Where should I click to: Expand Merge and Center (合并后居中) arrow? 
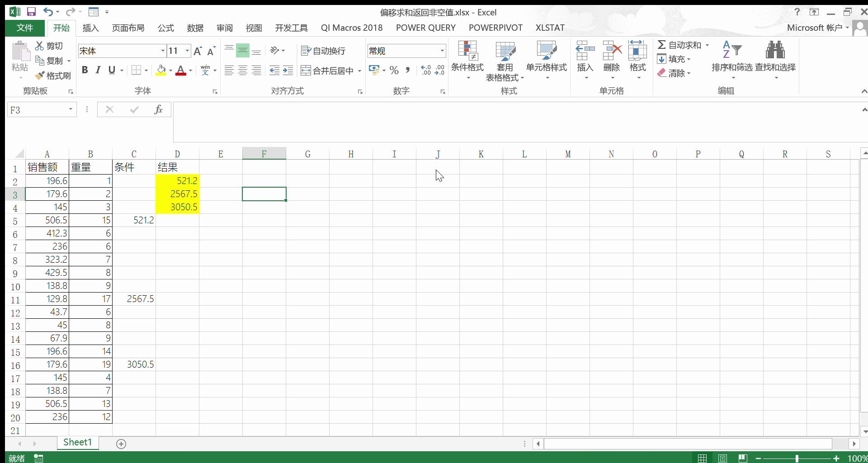click(x=359, y=71)
